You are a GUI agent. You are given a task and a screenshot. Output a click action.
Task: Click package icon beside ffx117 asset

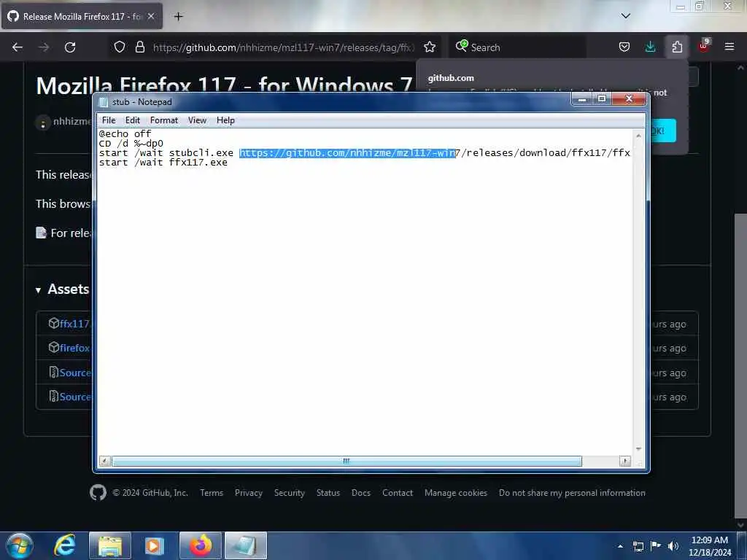pos(54,323)
